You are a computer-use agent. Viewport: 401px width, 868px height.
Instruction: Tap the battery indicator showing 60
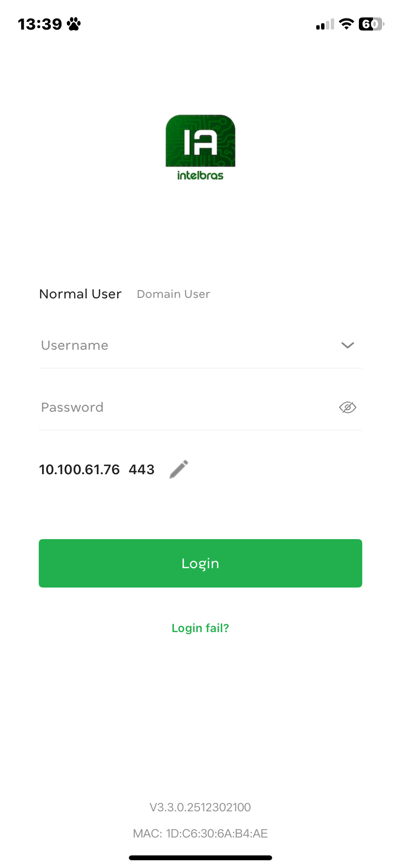click(371, 24)
